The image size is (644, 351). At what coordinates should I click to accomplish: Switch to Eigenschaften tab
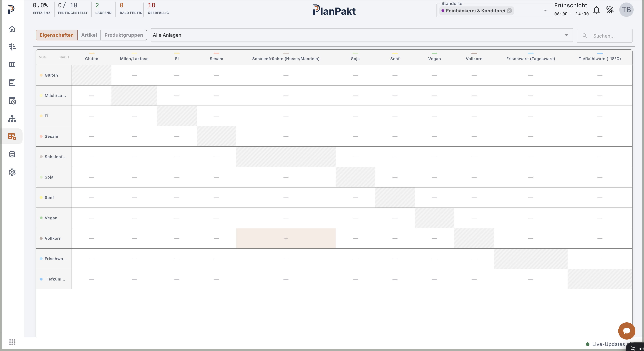(x=57, y=35)
